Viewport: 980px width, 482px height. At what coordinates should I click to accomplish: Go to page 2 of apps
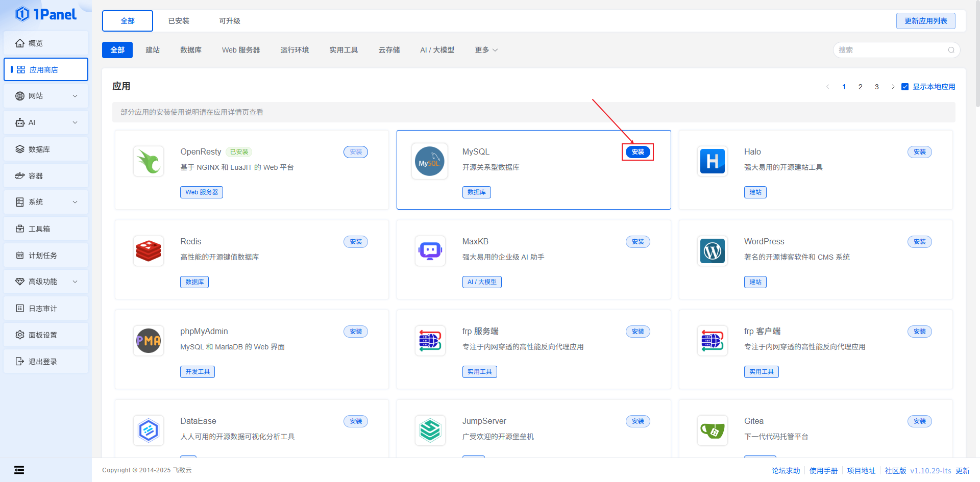pos(861,87)
